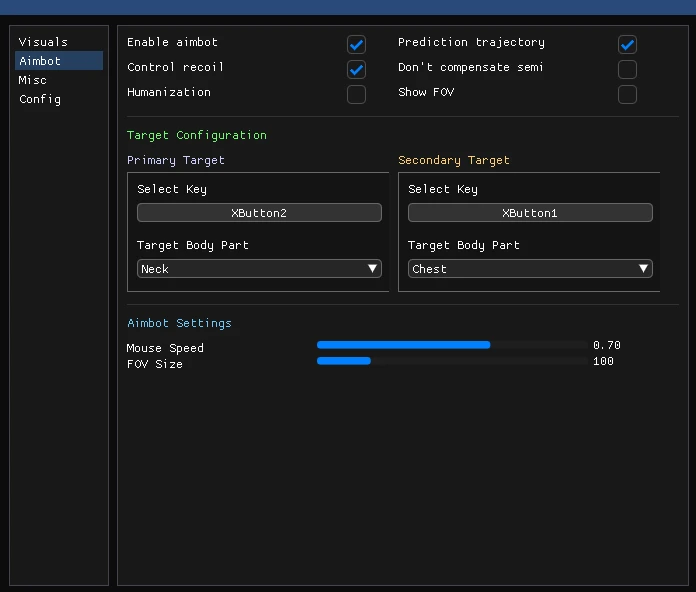
Task: Click the XButton2 primary key button
Action: tap(259, 213)
